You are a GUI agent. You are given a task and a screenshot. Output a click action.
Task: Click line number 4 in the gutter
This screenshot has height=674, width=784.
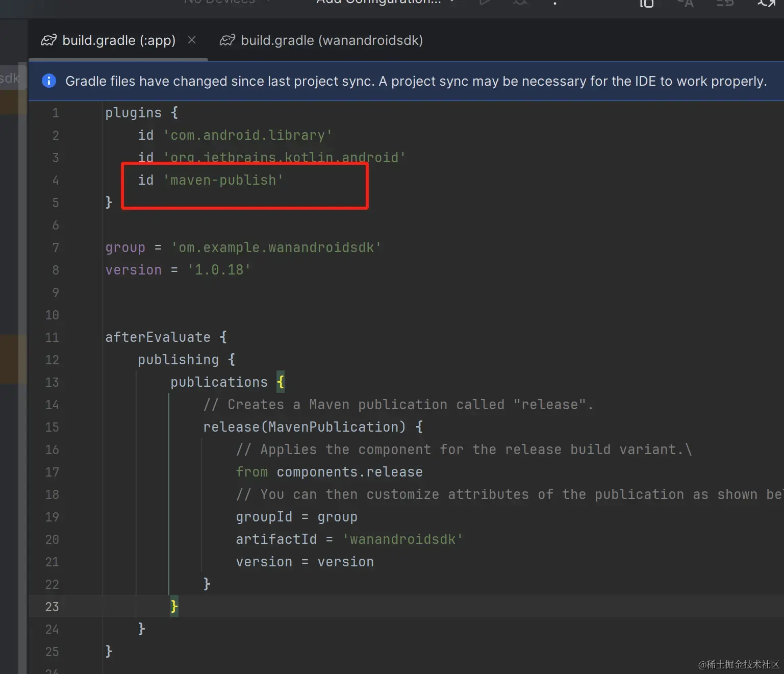[x=56, y=180]
